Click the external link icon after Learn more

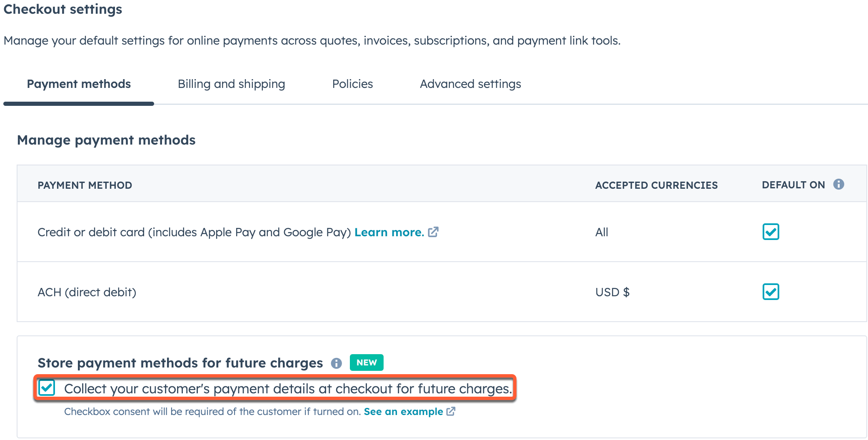434,232
